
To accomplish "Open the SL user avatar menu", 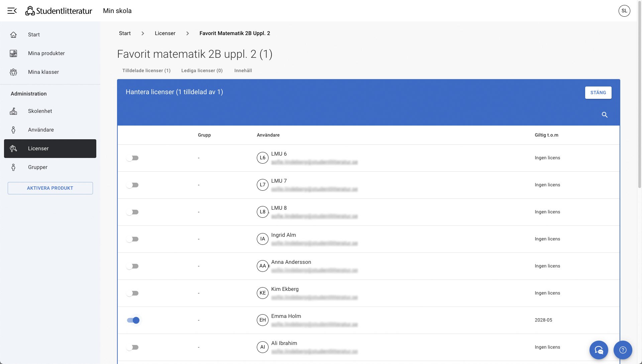I will tap(624, 11).
